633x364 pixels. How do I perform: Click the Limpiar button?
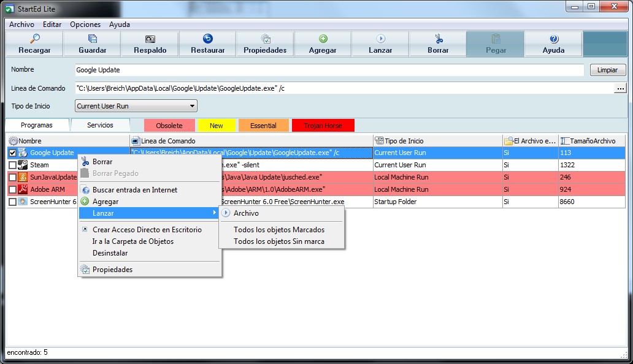608,70
